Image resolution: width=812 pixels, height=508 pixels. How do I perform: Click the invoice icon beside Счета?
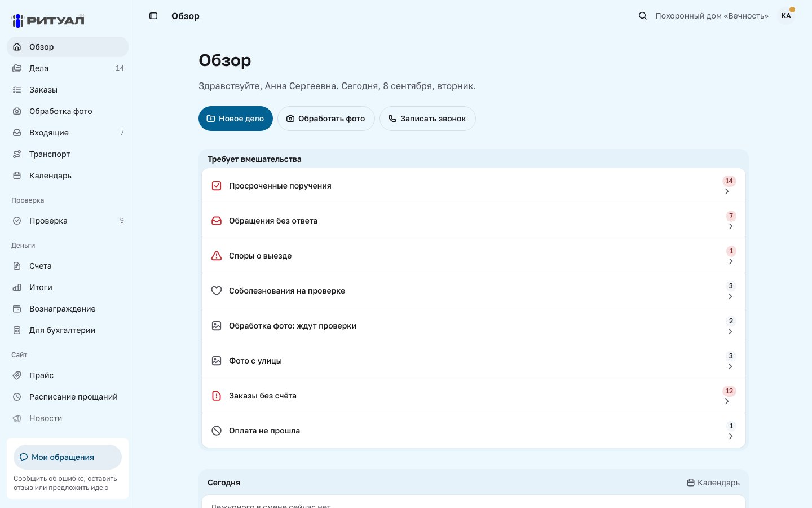point(17,266)
